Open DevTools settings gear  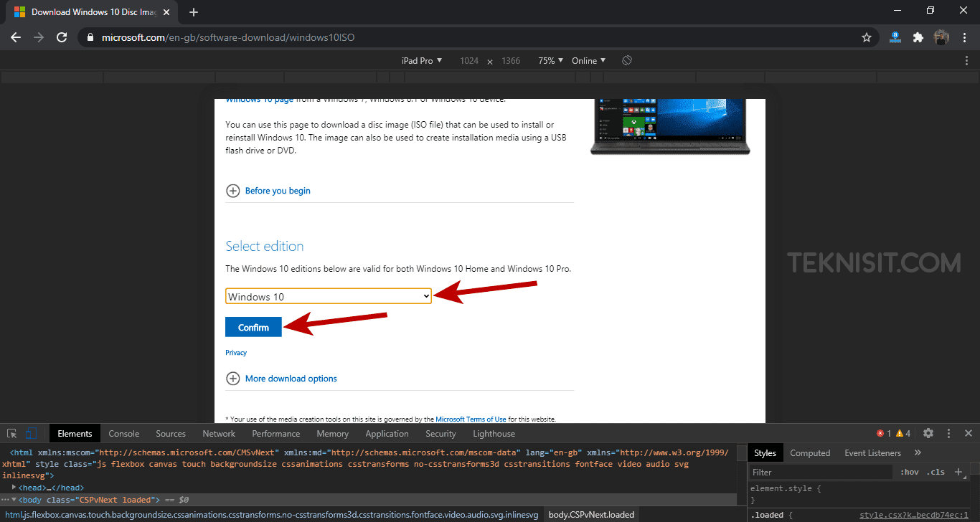[928, 433]
